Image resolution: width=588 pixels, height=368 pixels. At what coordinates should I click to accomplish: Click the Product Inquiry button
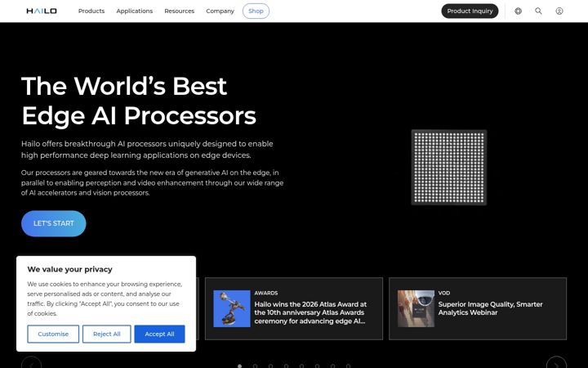click(x=470, y=11)
